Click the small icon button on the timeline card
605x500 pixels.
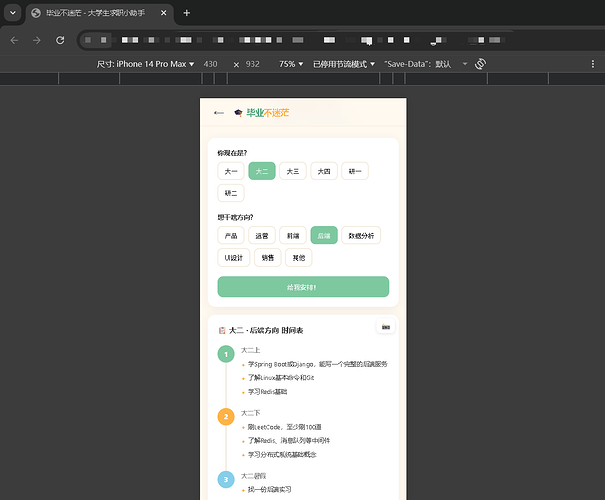(x=386, y=327)
